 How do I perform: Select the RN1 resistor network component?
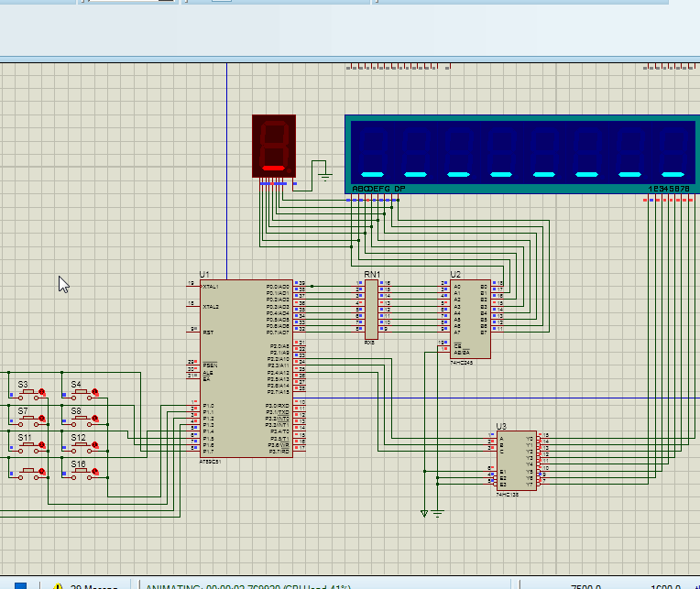[371, 310]
